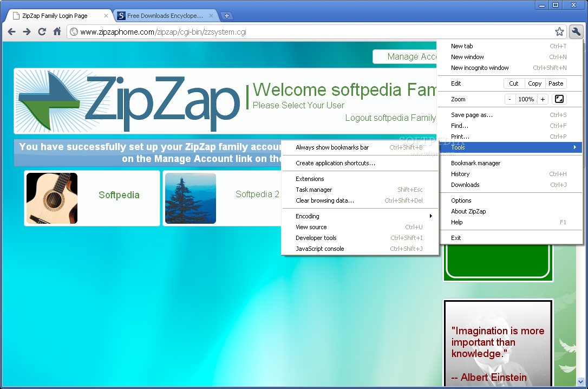Open a New incognito window
This screenshot has height=389, width=588.
pos(509,68)
